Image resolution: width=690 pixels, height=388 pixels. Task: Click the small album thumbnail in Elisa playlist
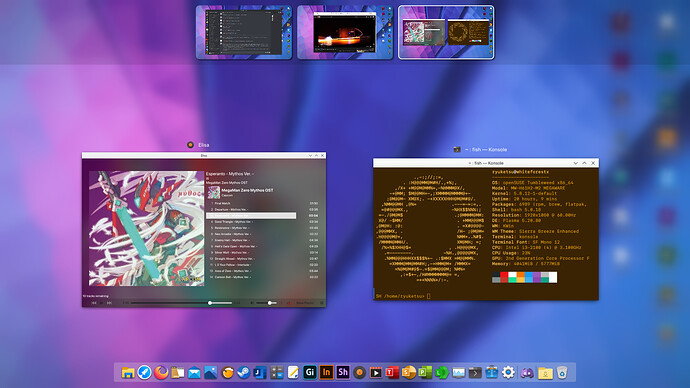[214, 192]
